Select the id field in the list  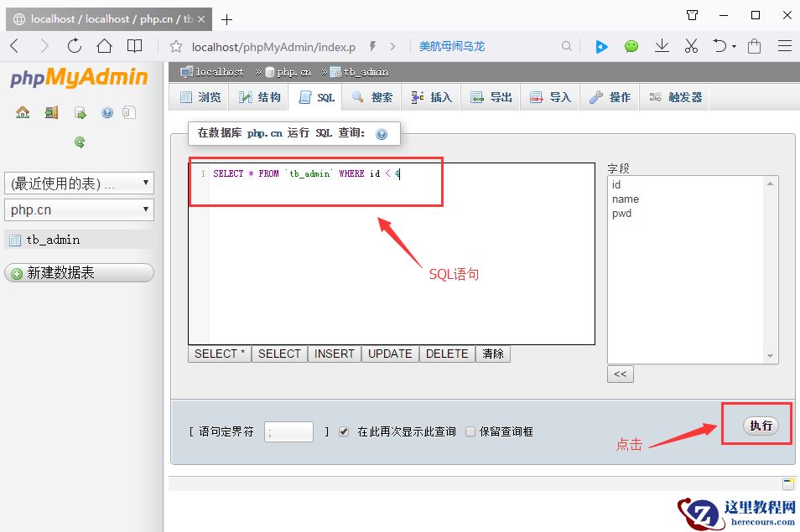616,184
